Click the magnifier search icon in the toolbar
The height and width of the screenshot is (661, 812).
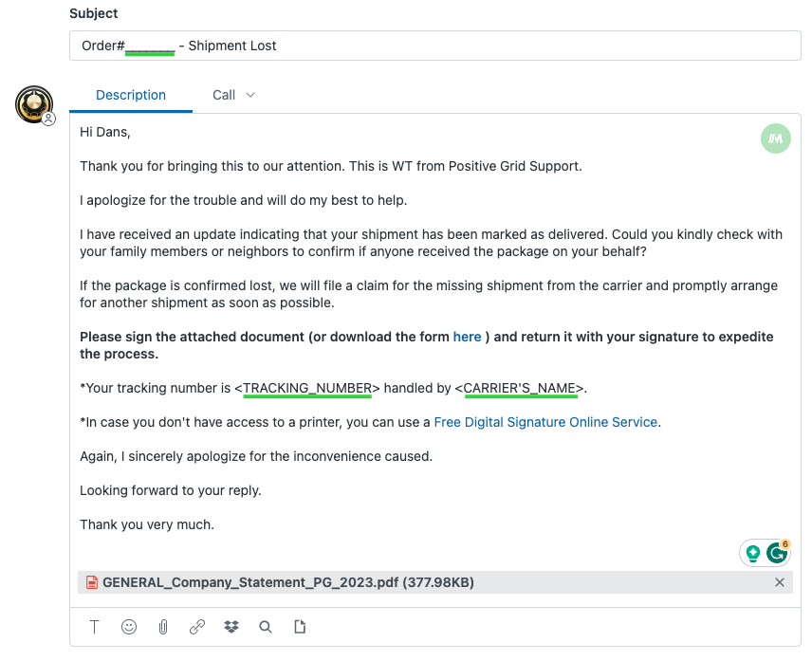coord(266,627)
